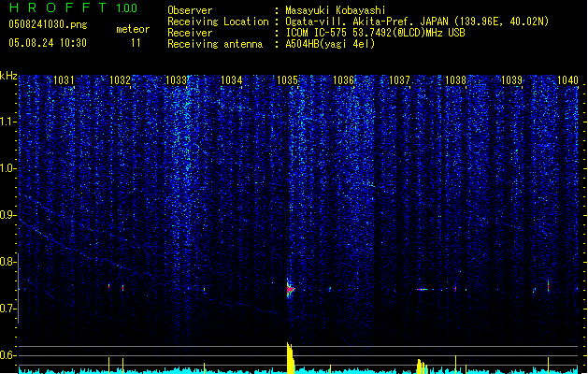Click the 0.9 frequency axis label
The height and width of the screenshot is (374, 588).
point(7,215)
